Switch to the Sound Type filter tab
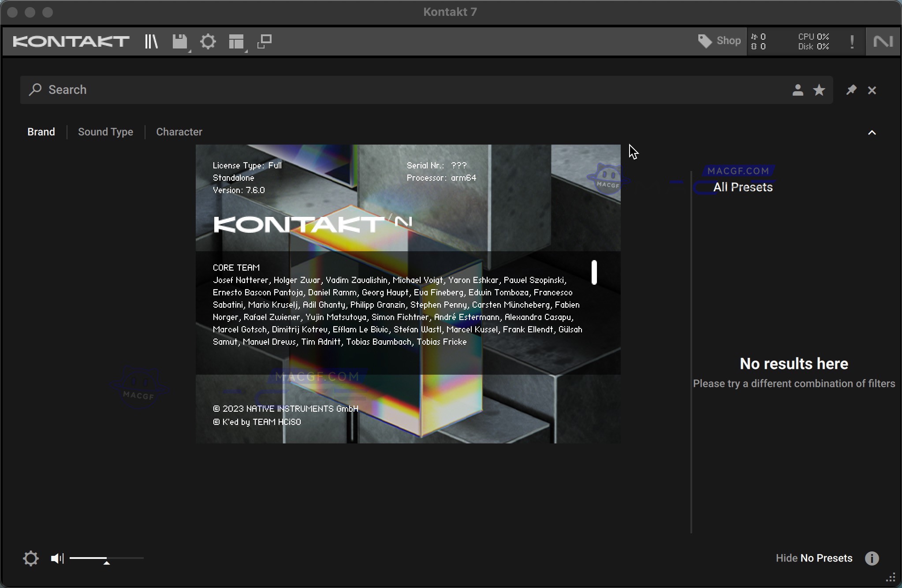This screenshot has width=902, height=588. (x=105, y=132)
